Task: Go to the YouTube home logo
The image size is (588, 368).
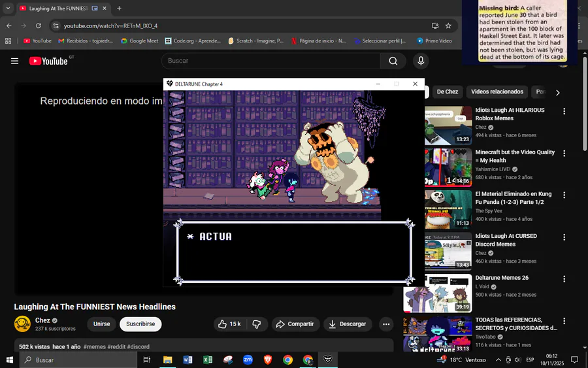Action: [48, 61]
